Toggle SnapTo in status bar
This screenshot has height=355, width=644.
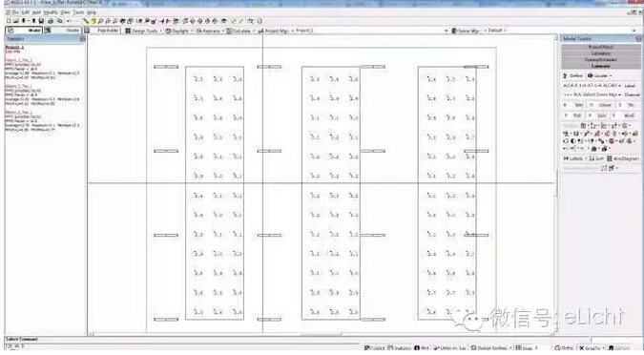tap(591, 348)
